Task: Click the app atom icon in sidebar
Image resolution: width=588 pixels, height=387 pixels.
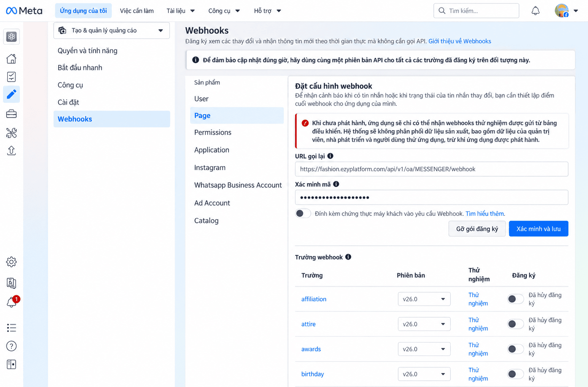Action: click(x=11, y=37)
